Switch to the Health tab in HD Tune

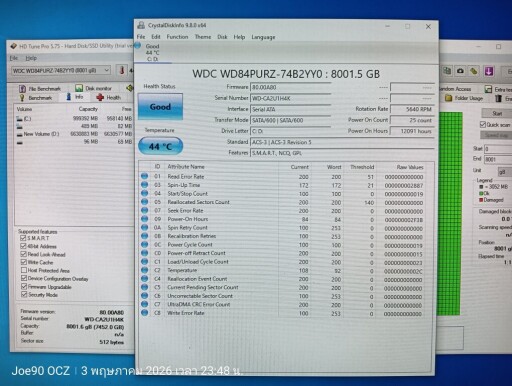pyautogui.click(x=109, y=97)
